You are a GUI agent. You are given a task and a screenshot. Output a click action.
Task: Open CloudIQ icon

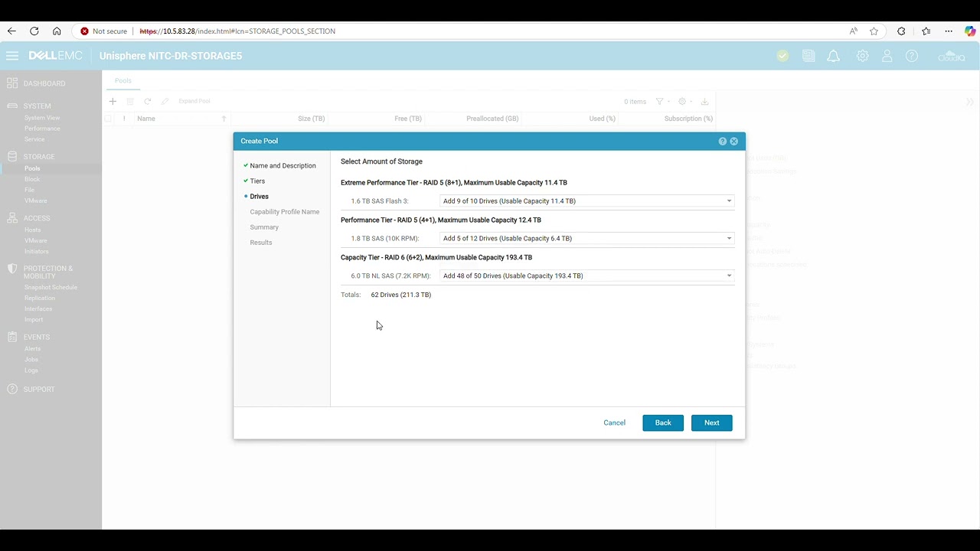click(952, 56)
